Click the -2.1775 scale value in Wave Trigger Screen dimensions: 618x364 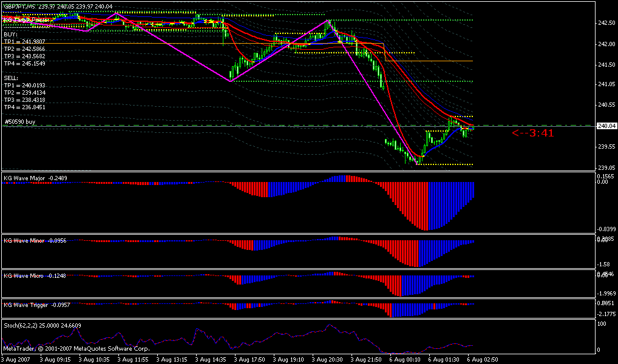[606, 314]
